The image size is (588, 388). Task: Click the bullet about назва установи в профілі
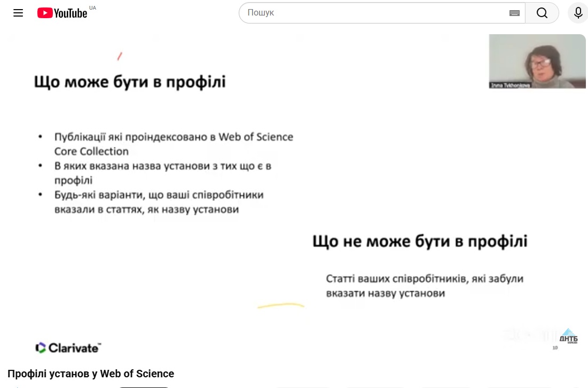coord(163,173)
